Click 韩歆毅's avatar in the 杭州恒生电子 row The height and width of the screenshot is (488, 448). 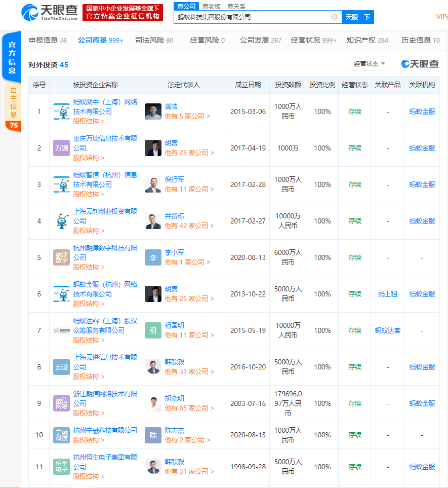click(x=153, y=467)
